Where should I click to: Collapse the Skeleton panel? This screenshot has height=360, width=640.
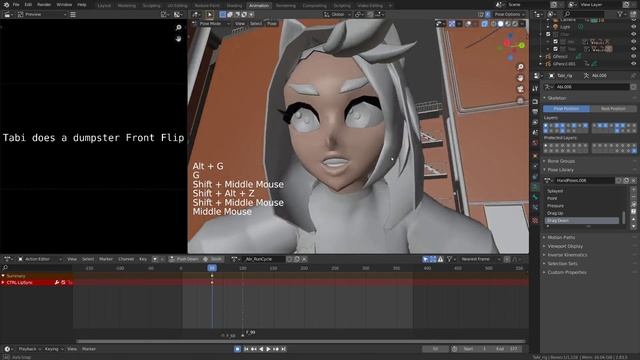556,98
